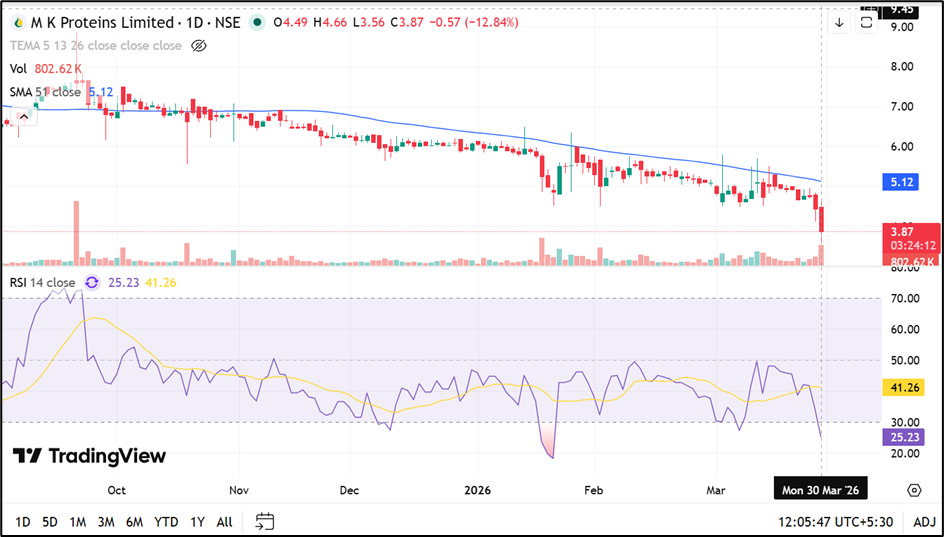The image size is (944, 537).
Task: Click the TradingView logo
Action: pyautogui.click(x=89, y=456)
